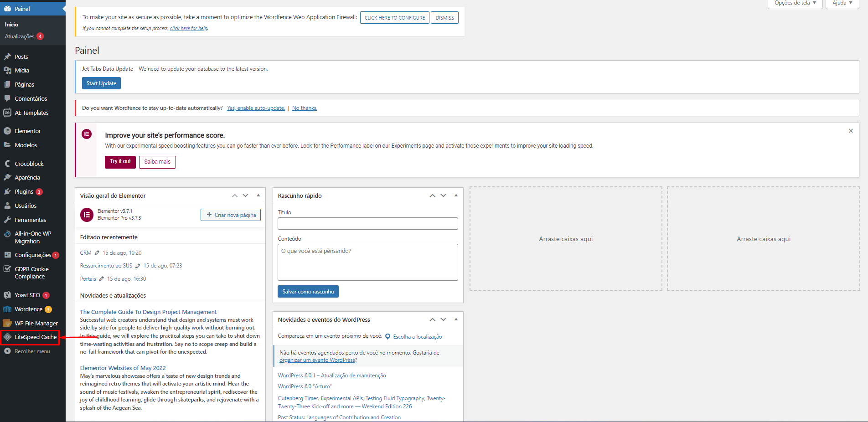The image size is (868, 422).
Task: Open the Ajuda help dropdown
Action: [842, 3]
